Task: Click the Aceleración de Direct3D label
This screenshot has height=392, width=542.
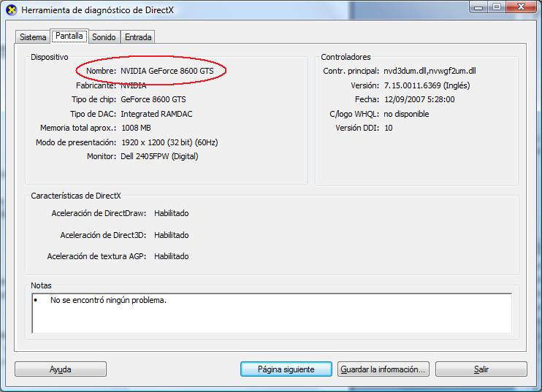Action: coord(103,235)
